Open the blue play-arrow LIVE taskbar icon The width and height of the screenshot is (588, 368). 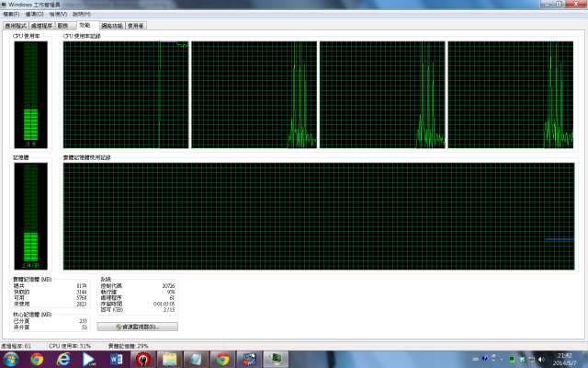tap(89, 360)
